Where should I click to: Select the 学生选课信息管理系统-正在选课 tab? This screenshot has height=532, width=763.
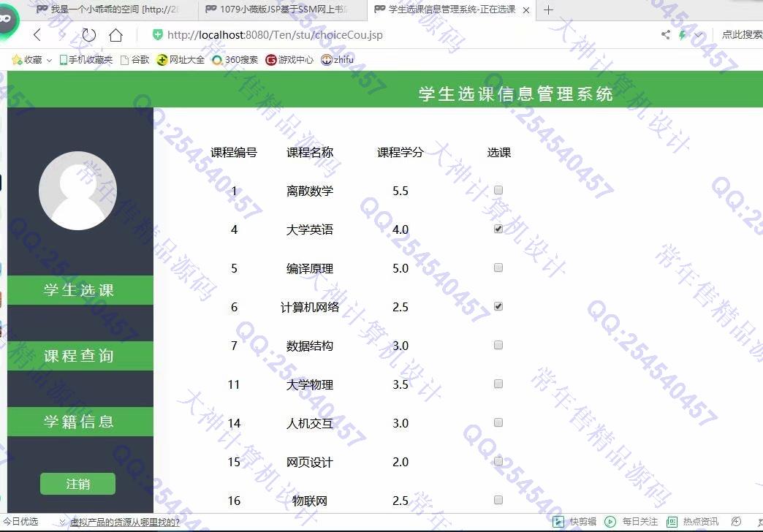click(x=452, y=9)
